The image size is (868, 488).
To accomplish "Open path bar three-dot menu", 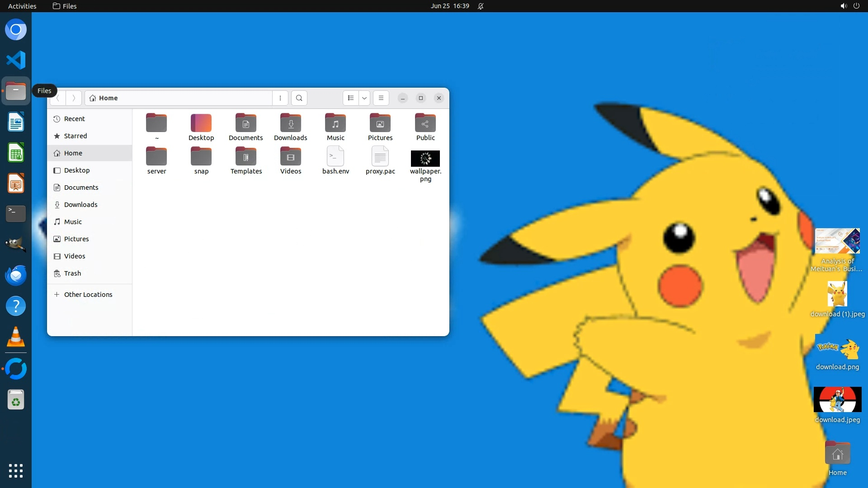I will coord(280,98).
